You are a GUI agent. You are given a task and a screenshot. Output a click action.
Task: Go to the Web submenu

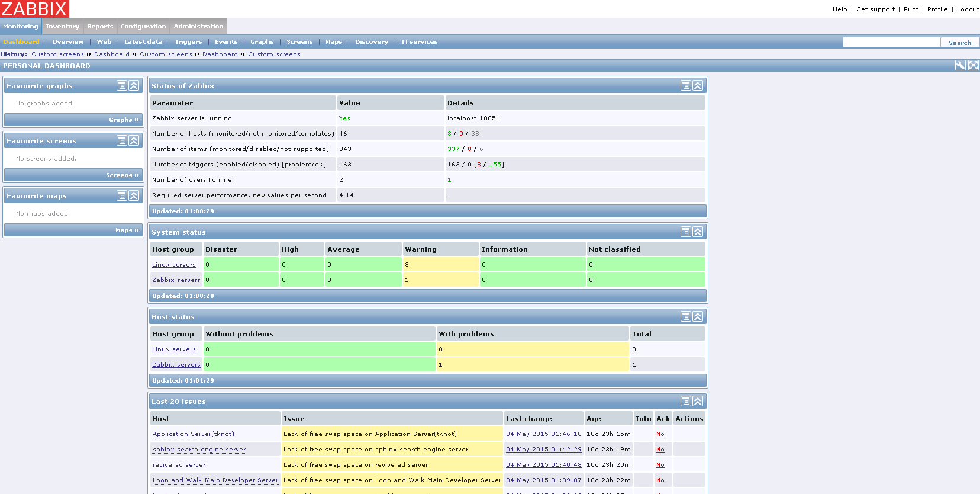104,42
